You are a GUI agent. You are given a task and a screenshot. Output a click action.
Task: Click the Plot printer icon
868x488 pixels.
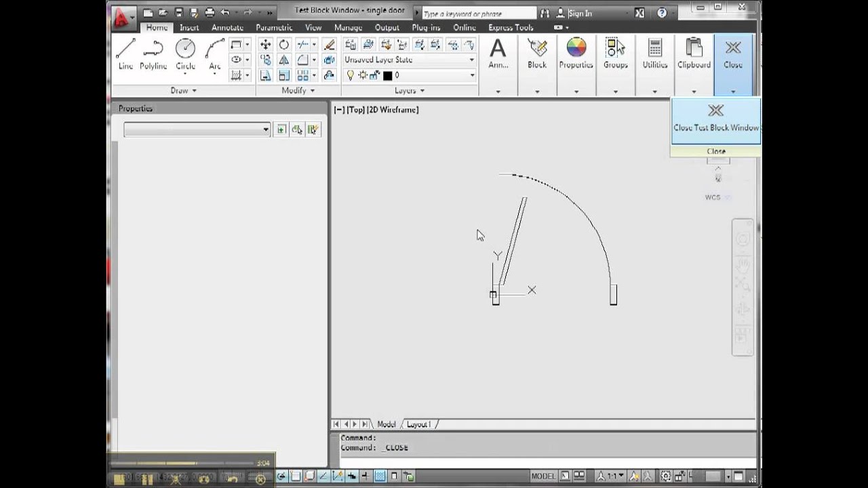pyautogui.click(x=210, y=12)
